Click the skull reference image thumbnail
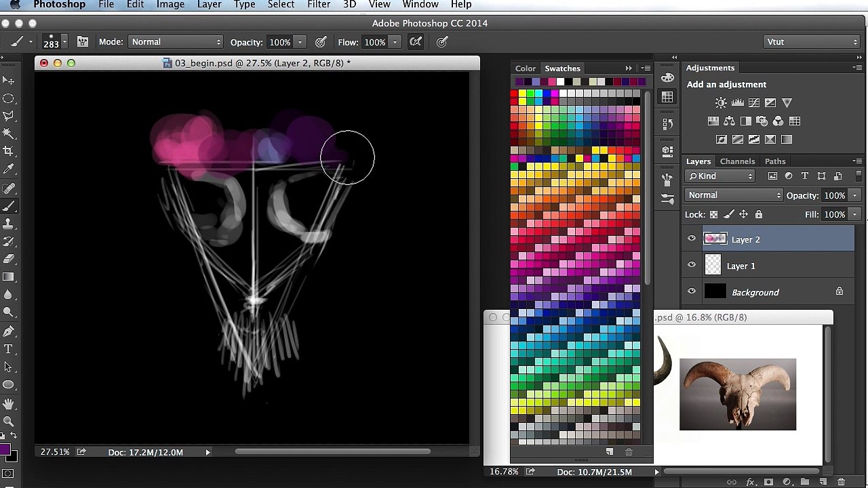868x488 pixels. click(738, 394)
